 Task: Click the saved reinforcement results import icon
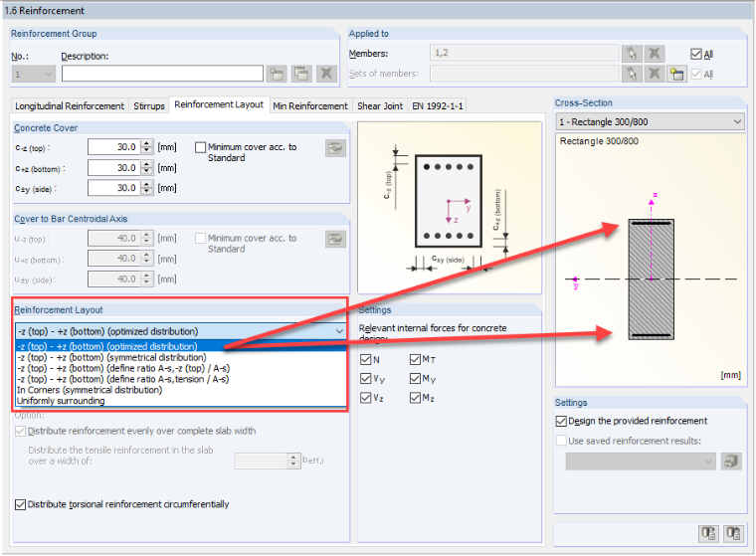point(731,461)
